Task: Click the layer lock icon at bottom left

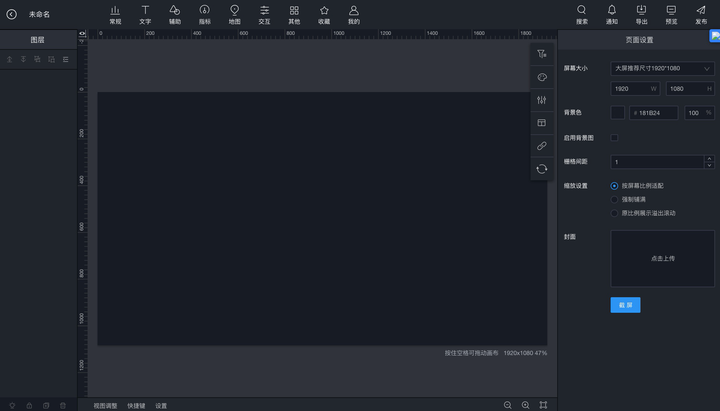Action: point(29,405)
